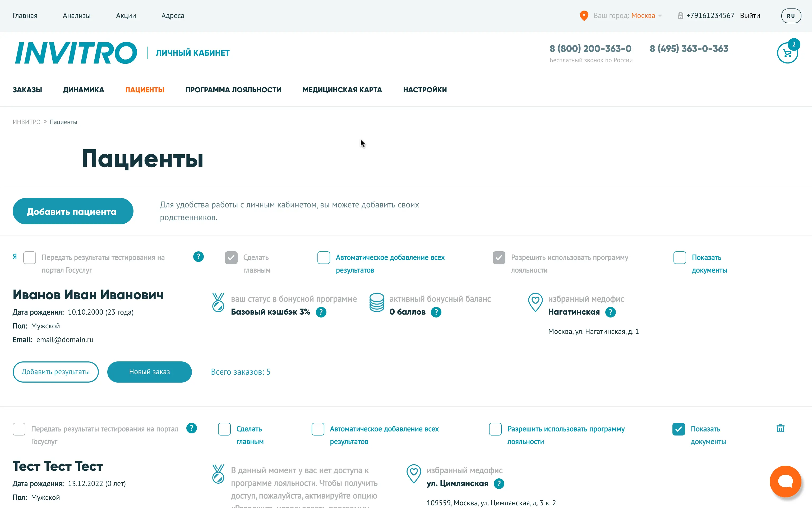Image resolution: width=812 pixels, height=508 pixels.
Task: Click account phone +79161234567
Action: 710,16
